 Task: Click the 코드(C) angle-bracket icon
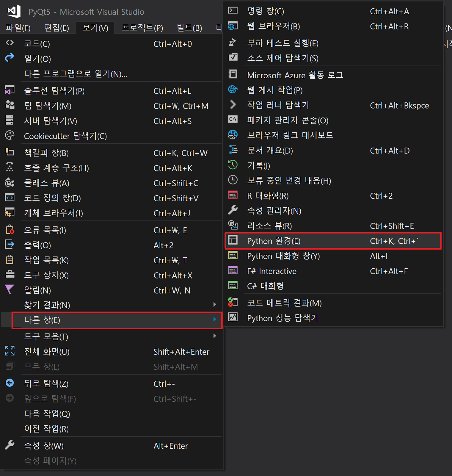(10, 43)
